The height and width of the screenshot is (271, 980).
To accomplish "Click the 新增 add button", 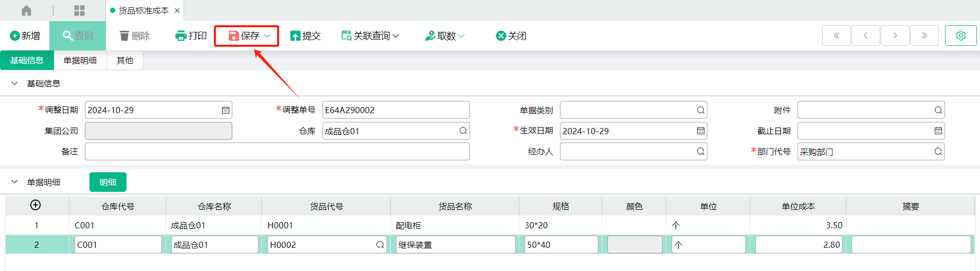I will point(25,35).
